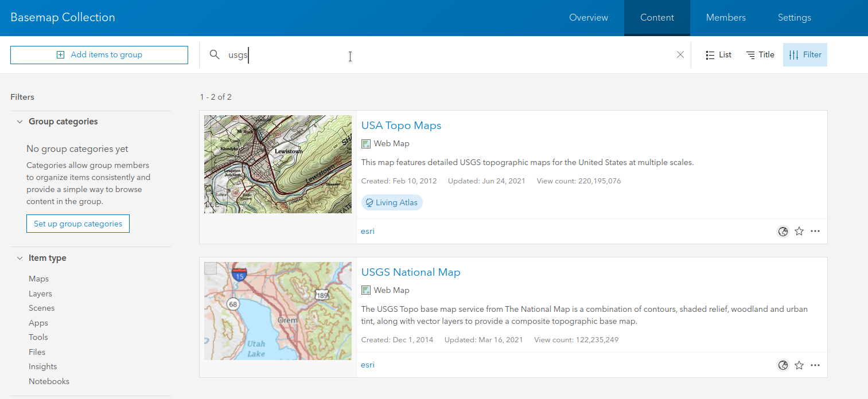
Task: Open the Title sort dropdown
Action: (x=760, y=55)
